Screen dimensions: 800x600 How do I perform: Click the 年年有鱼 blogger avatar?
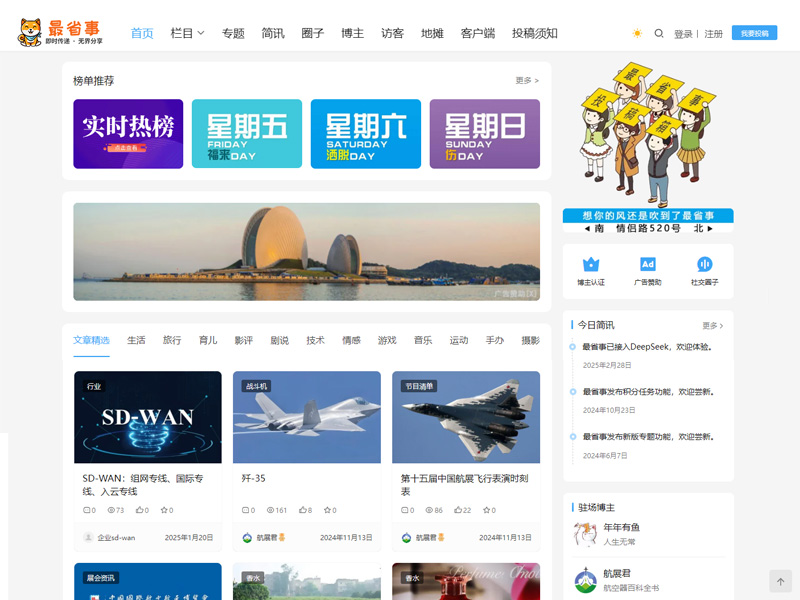(585, 534)
